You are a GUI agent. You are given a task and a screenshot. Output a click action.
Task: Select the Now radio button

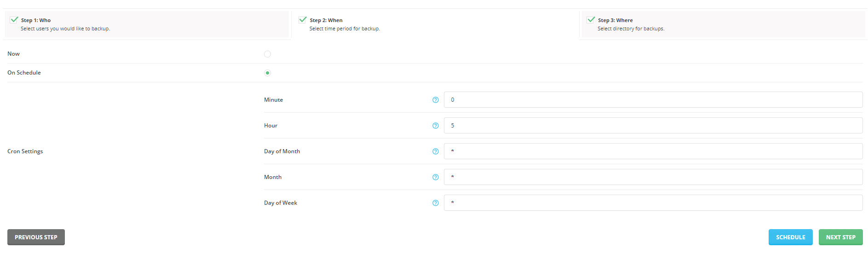267,54
